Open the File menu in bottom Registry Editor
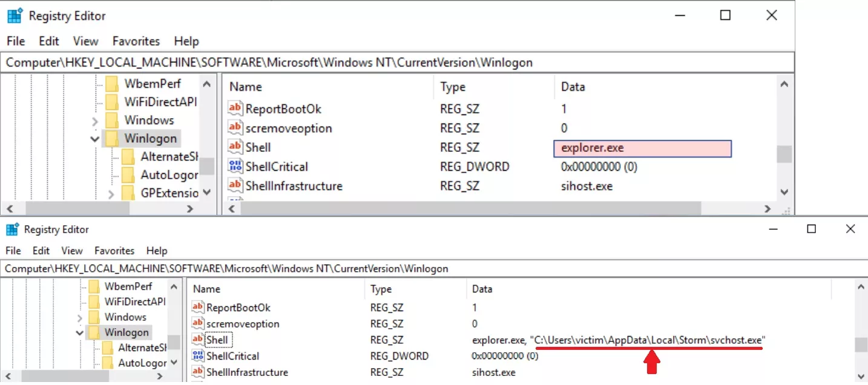868x385 pixels. (13, 251)
